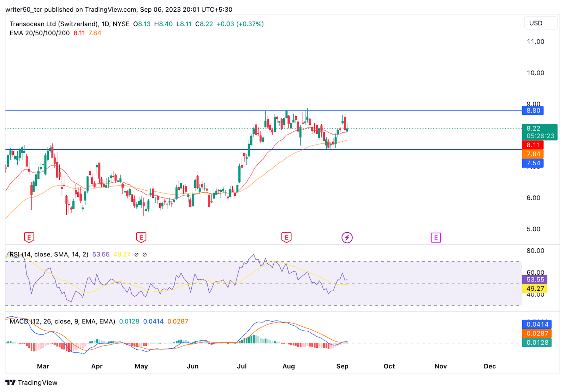Image resolution: width=565 pixels, height=392 pixels.
Task: Click the second RSI null-value symbol
Action: coord(144,254)
